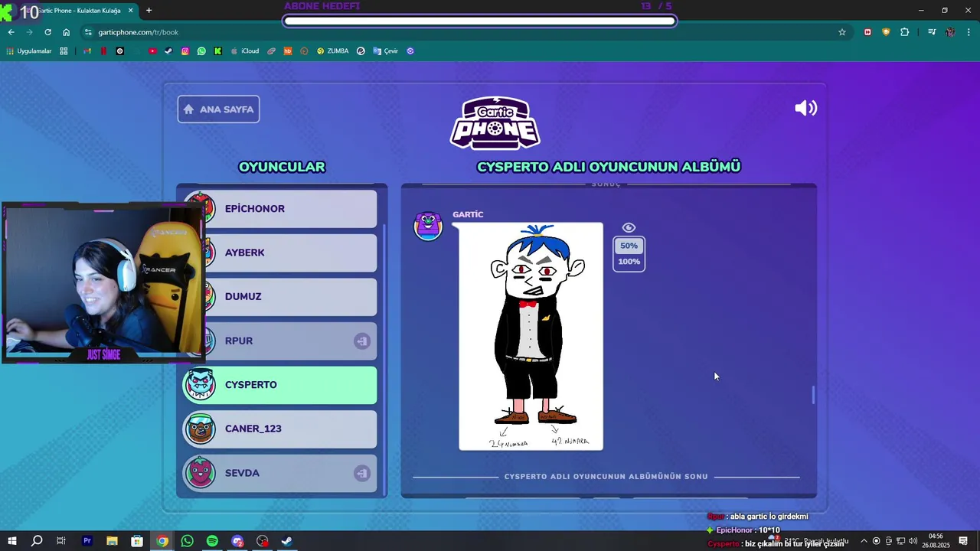Screen dimensions: 980x551
Task: Click the left-player icon on RPUR row
Action: 362,341
